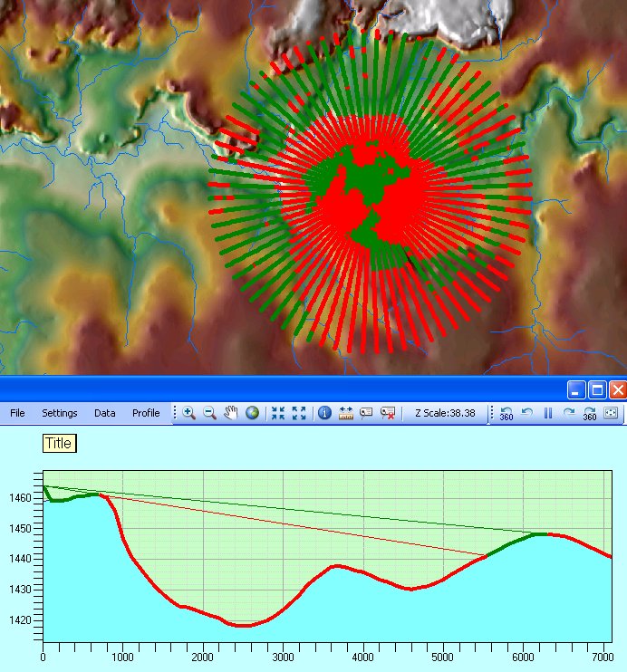Pause the rotation animation
Screen dimensions: 627x672
547,413
